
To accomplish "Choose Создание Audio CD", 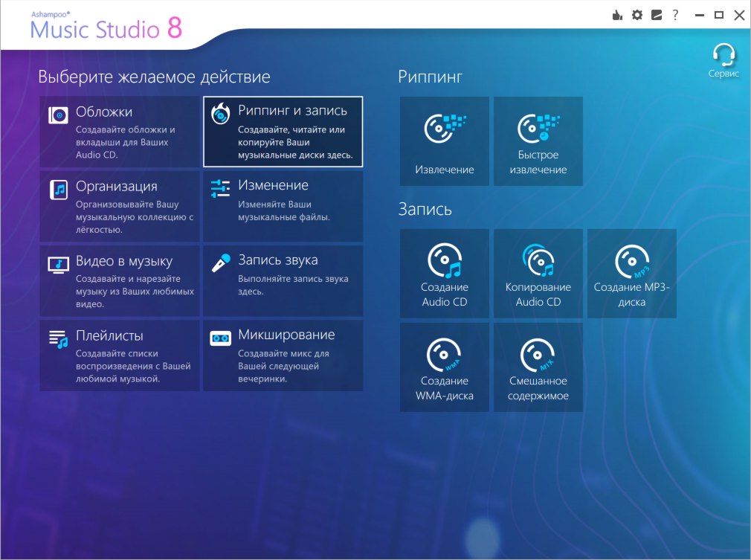I will pyautogui.click(x=445, y=274).
